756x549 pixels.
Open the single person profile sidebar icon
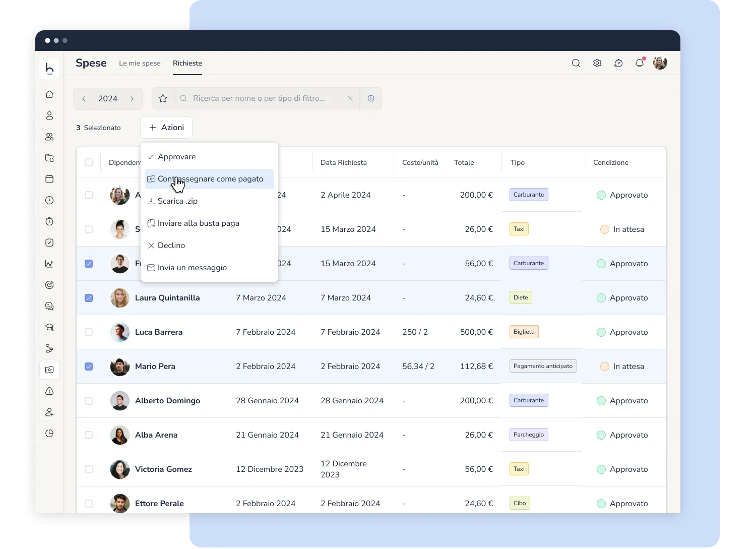[x=49, y=115]
